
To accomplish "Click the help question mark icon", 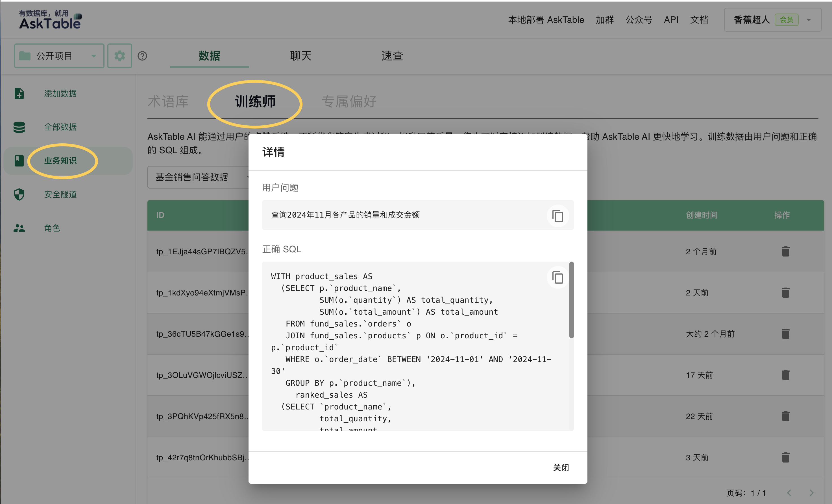I will tap(142, 56).
